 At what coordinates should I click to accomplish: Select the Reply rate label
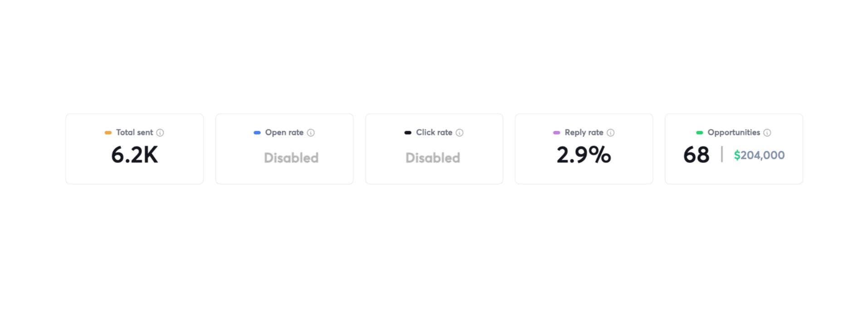click(584, 132)
